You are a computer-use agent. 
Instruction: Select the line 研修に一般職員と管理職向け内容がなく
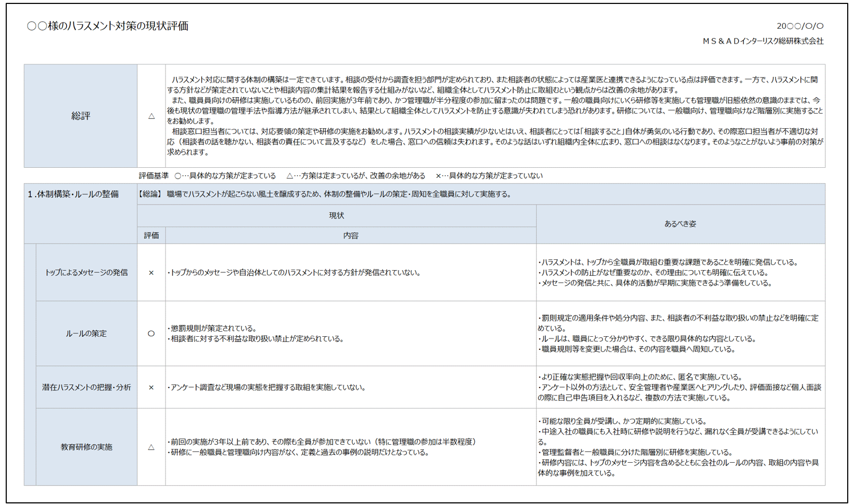point(298,452)
